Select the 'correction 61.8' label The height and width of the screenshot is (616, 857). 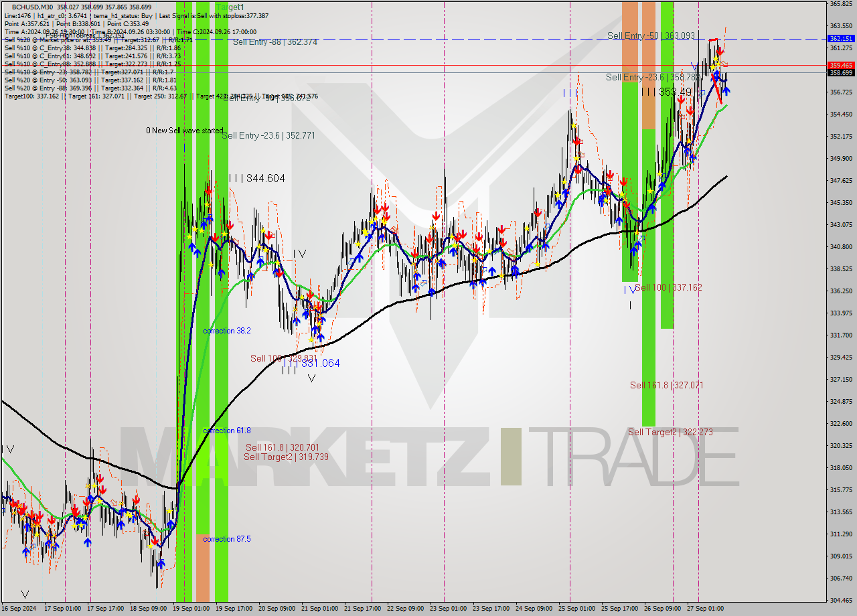click(227, 431)
